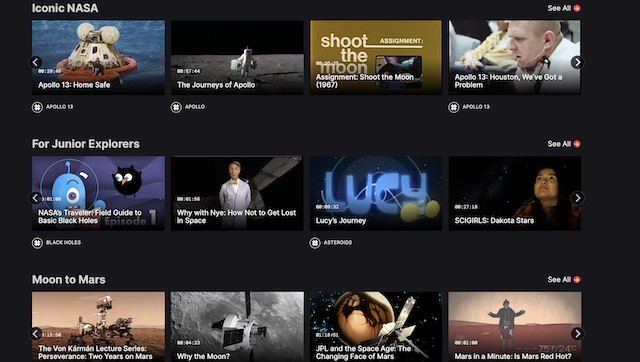Open Apollo 13: Houston, We've Got a Problem
Viewport: 640px width, 362px height.
515,58
